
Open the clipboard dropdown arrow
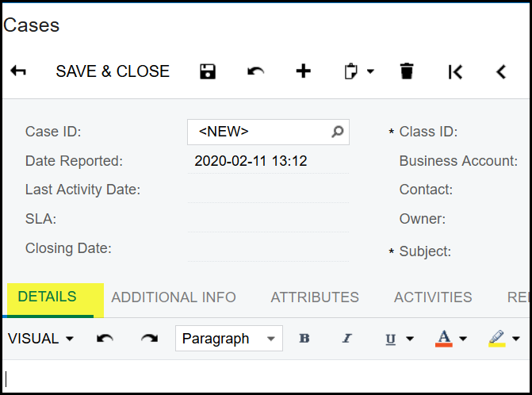[x=370, y=72]
